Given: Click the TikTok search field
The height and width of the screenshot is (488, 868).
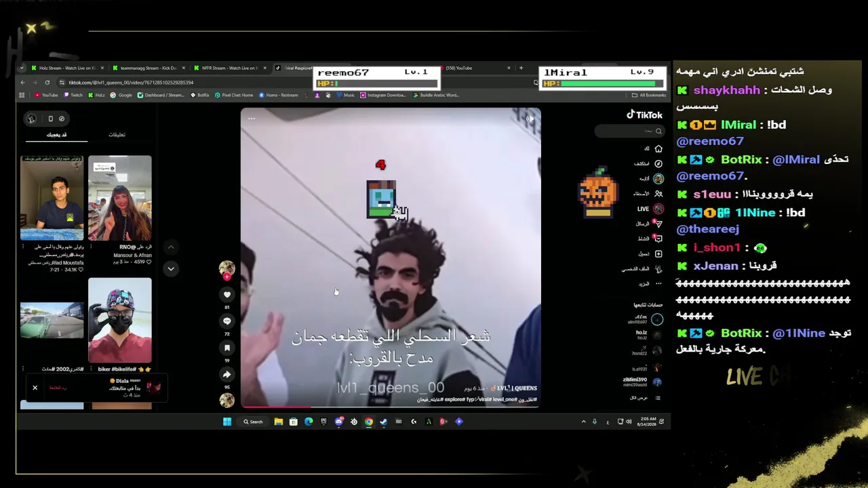Looking at the screenshot, I should click(629, 131).
